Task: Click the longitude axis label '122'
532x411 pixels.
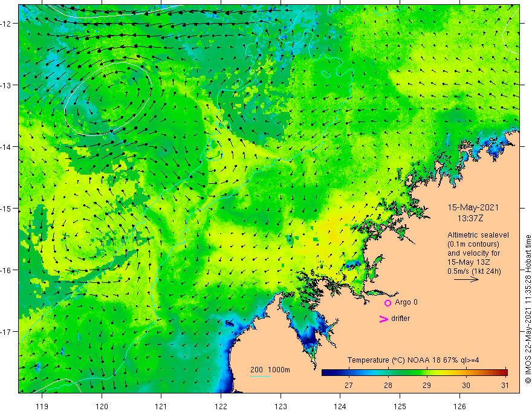Action: click(x=221, y=406)
